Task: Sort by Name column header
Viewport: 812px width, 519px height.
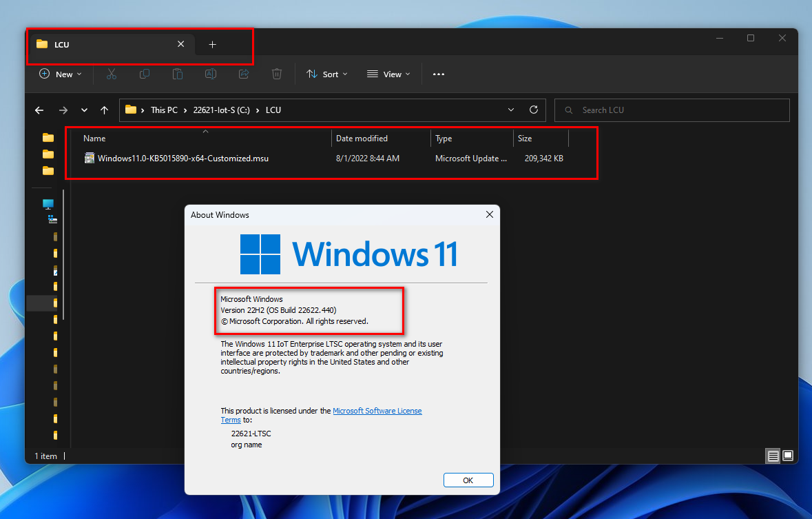Action: [205, 139]
